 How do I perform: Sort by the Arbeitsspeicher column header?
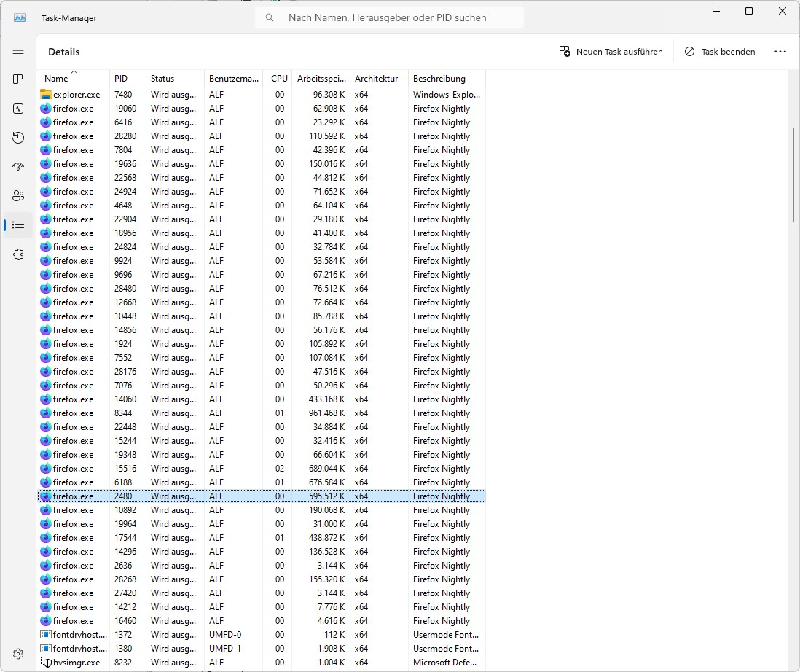(x=321, y=79)
